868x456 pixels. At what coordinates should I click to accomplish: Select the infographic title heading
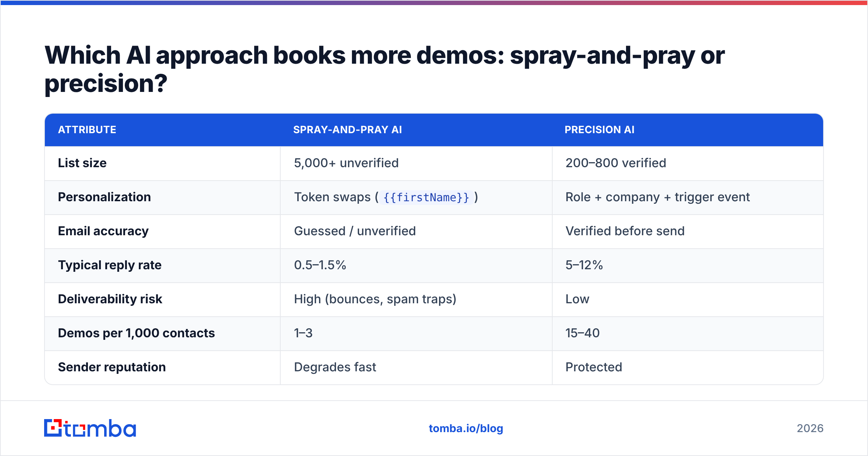(384, 69)
